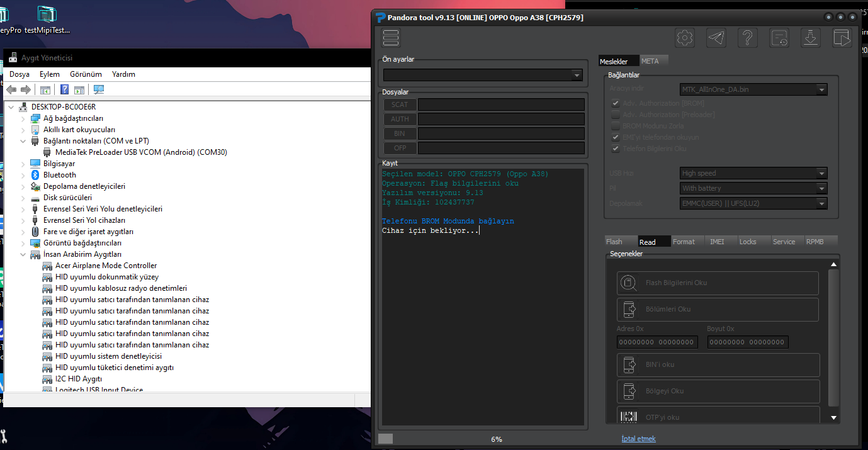The height and width of the screenshot is (450, 868).
Task: Switch to the Format tab
Action: [x=686, y=242]
